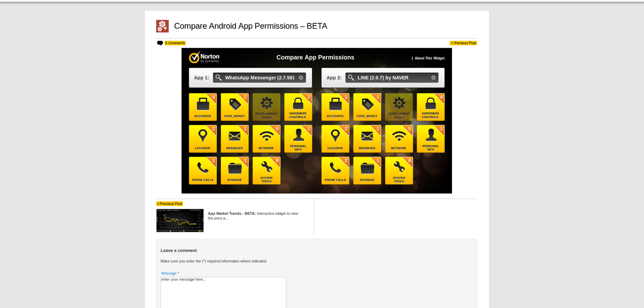Open App 2 Phone Calls tile

(335, 170)
